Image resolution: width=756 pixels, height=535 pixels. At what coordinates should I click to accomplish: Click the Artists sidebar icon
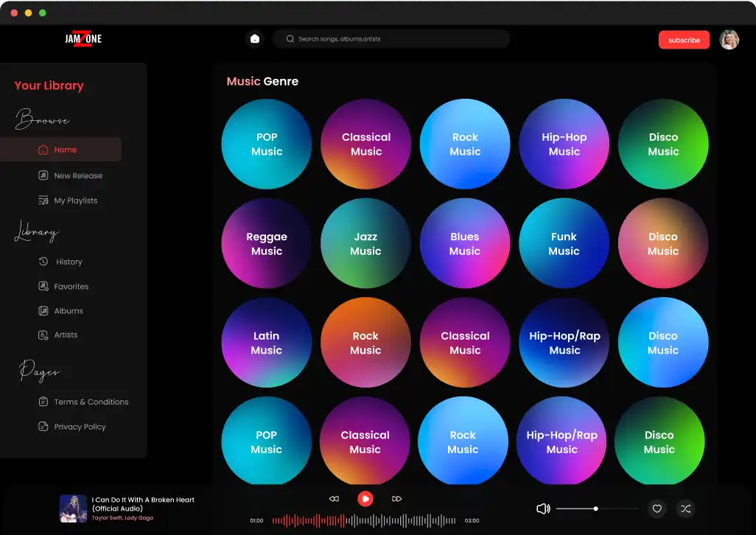(x=43, y=335)
